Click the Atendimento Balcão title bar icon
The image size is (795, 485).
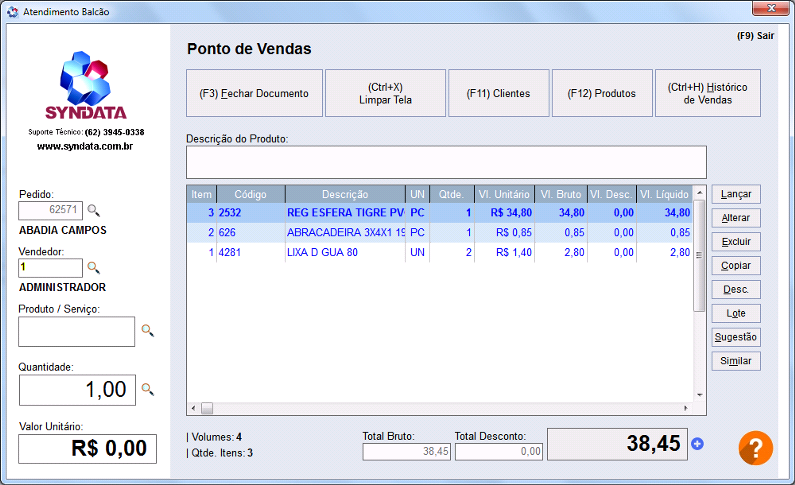click(13, 11)
